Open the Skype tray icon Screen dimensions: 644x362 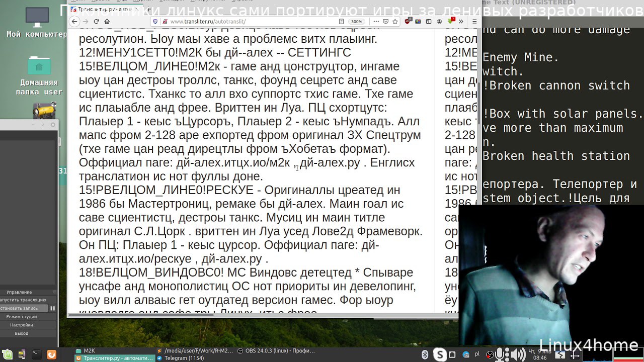click(x=440, y=354)
